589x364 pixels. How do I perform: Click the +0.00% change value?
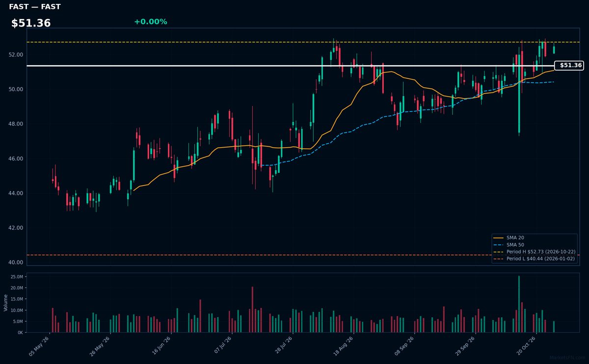(150, 22)
